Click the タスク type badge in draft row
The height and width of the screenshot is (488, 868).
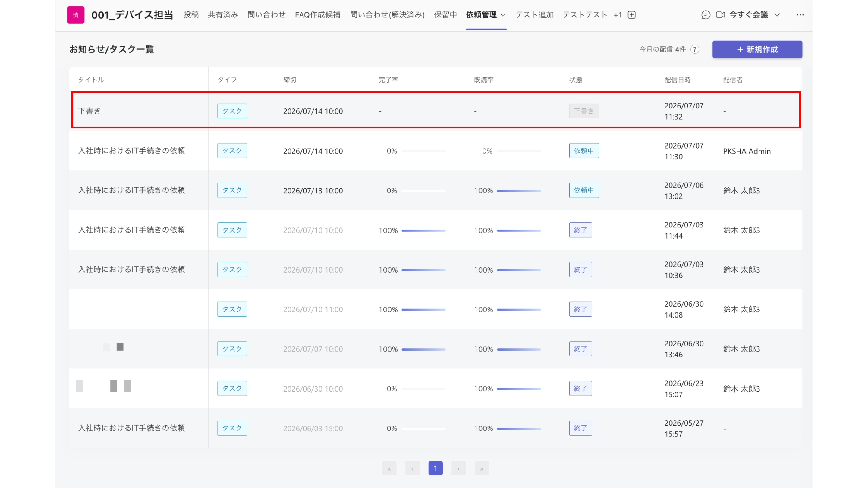coord(232,111)
